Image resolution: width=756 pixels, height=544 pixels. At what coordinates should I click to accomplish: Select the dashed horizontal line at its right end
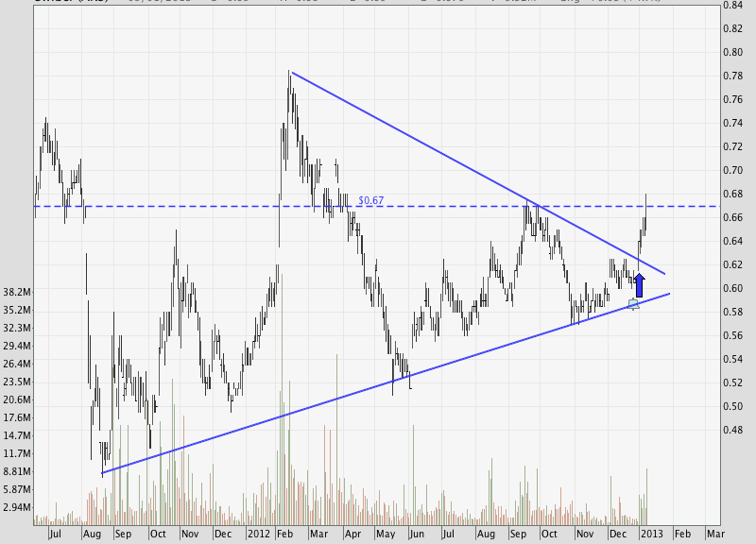[713, 206]
